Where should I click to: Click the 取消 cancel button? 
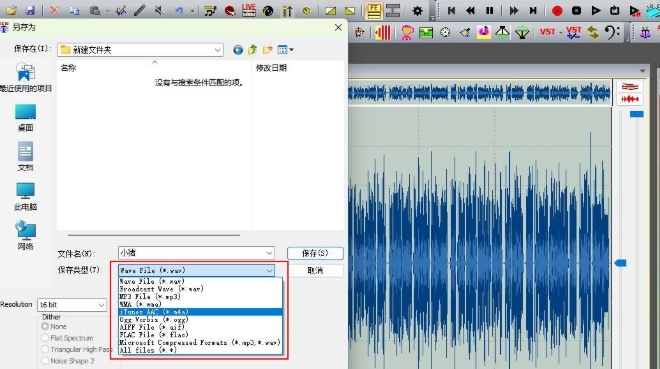(315, 271)
